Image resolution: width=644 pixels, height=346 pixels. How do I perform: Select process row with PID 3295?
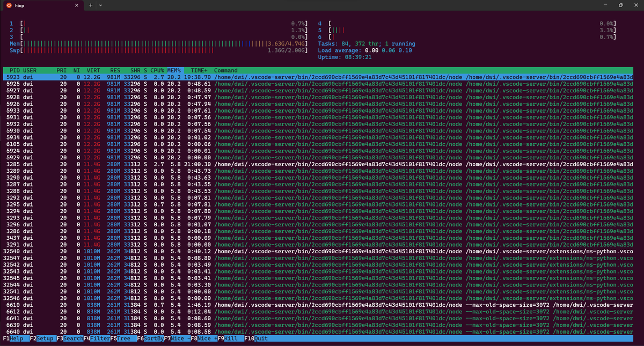click(318, 204)
